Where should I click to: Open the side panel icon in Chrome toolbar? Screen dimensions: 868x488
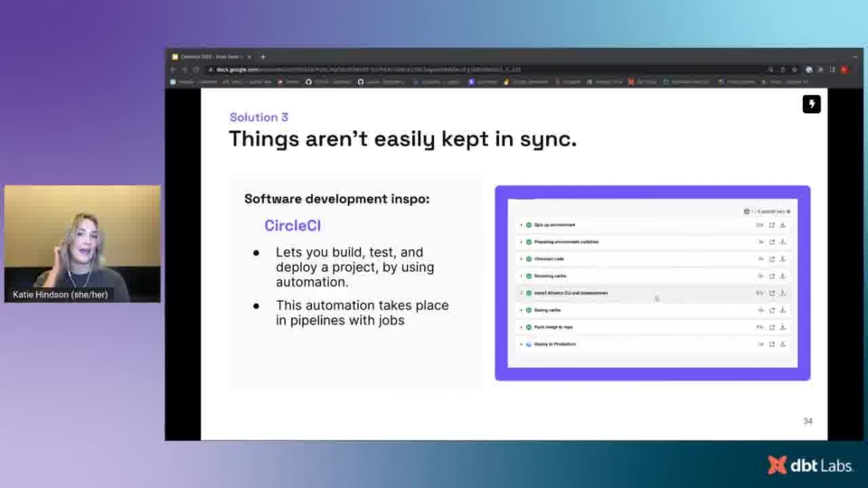[x=832, y=70]
